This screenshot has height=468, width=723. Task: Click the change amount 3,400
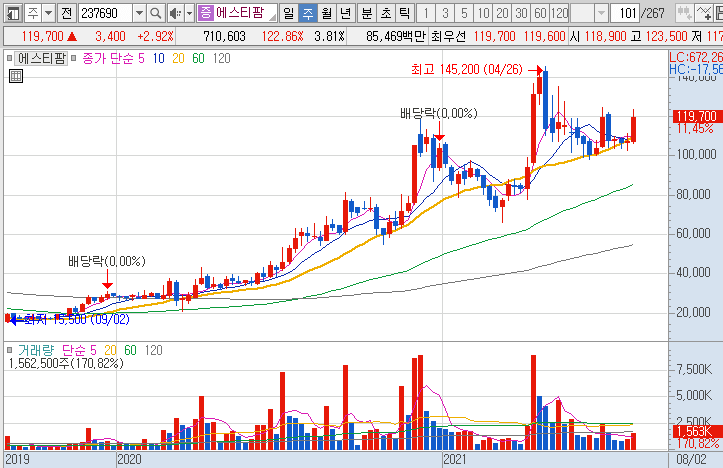(110, 36)
